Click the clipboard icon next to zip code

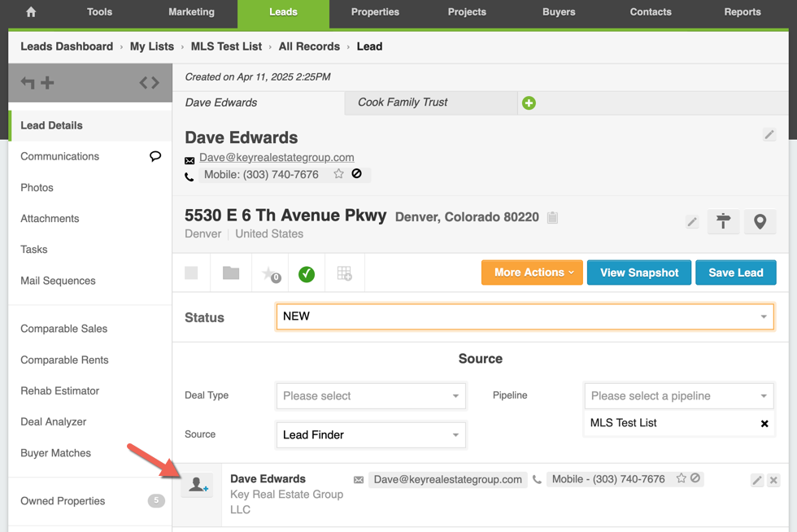point(552,217)
